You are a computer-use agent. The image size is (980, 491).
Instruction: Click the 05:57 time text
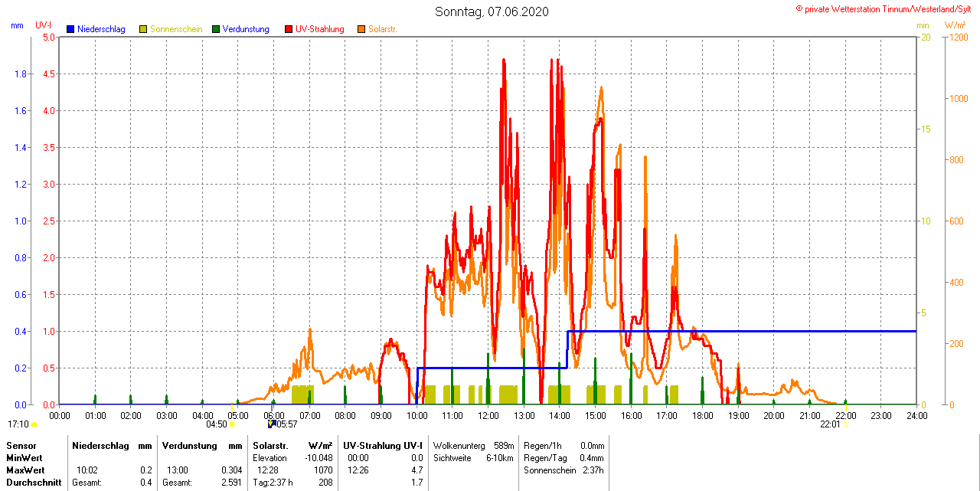286,424
